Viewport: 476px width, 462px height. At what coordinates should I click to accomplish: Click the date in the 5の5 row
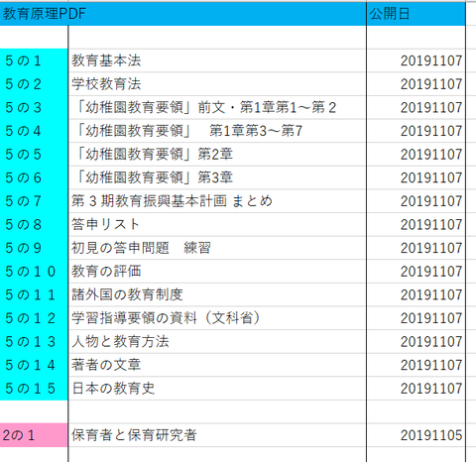(x=416, y=155)
